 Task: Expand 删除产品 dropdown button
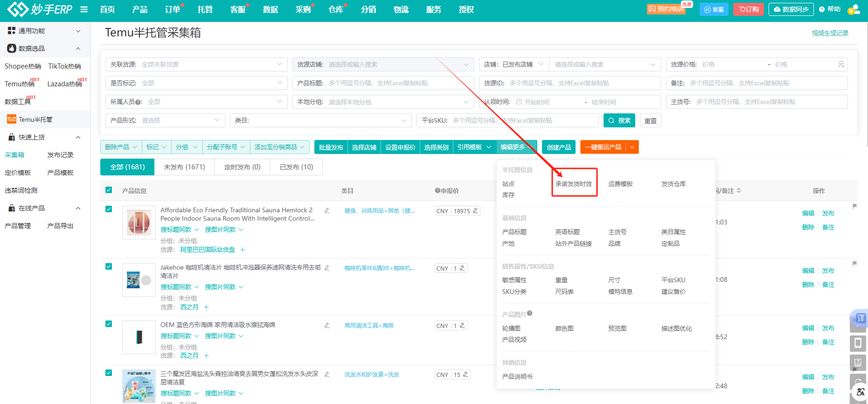(121, 147)
